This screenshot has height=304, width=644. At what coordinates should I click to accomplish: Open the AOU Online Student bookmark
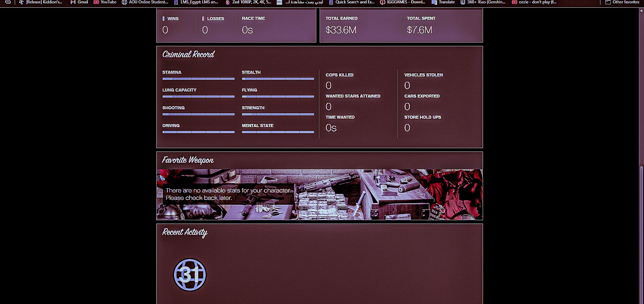pos(145,2)
